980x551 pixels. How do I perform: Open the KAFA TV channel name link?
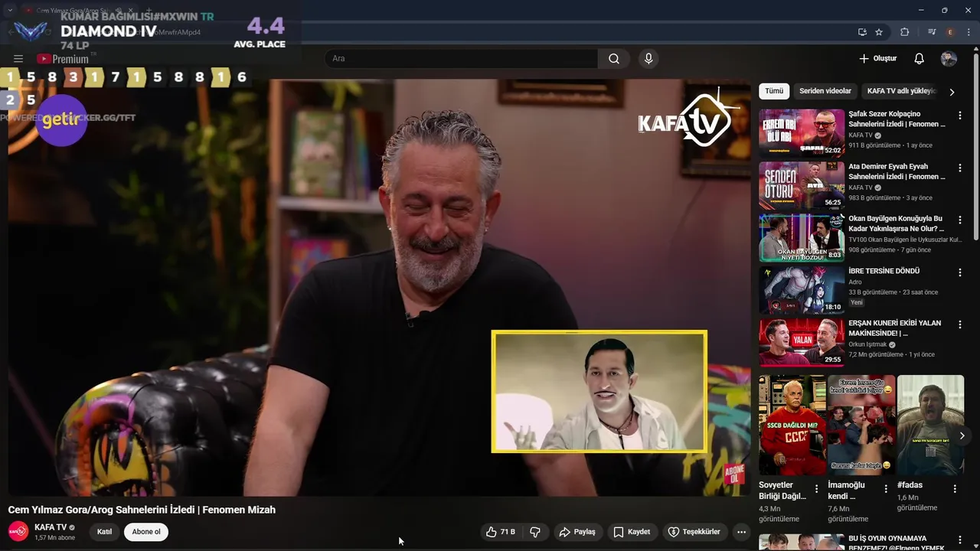click(51, 527)
